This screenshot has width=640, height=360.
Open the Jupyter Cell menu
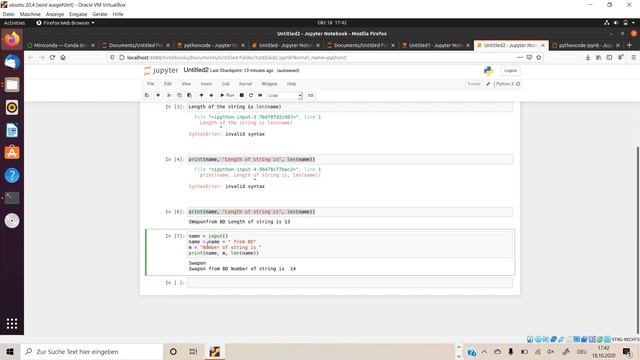(x=225, y=84)
